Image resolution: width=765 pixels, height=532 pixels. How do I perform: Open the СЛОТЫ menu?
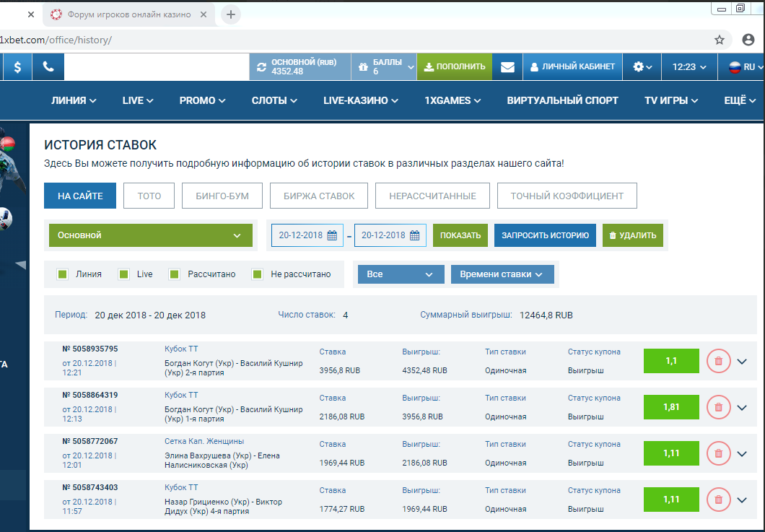tap(274, 100)
